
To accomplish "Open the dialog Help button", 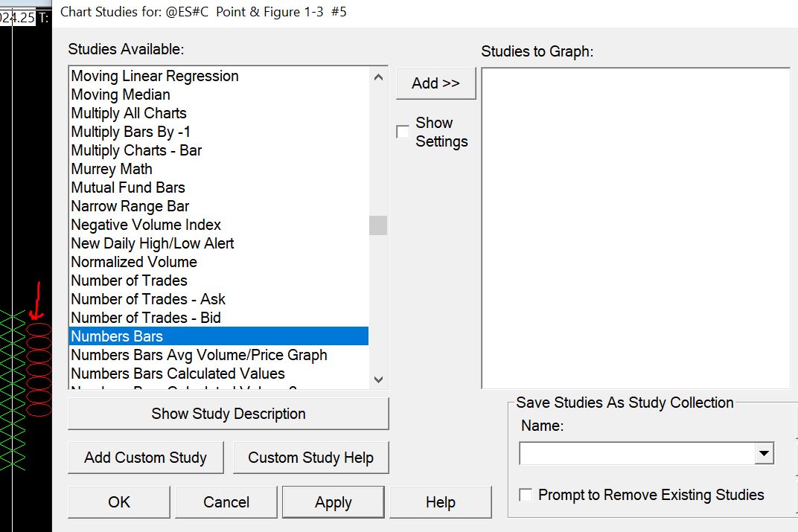I will click(440, 502).
